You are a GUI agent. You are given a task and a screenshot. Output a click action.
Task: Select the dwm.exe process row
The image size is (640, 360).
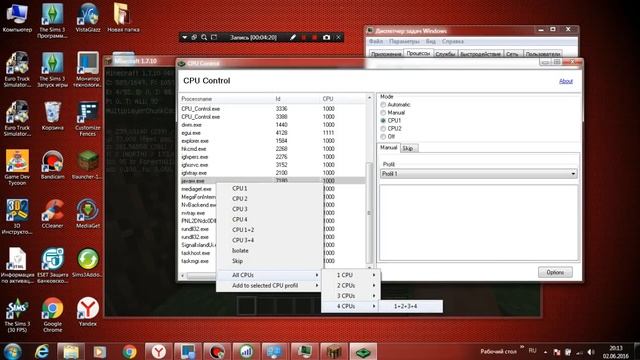(273, 125)
